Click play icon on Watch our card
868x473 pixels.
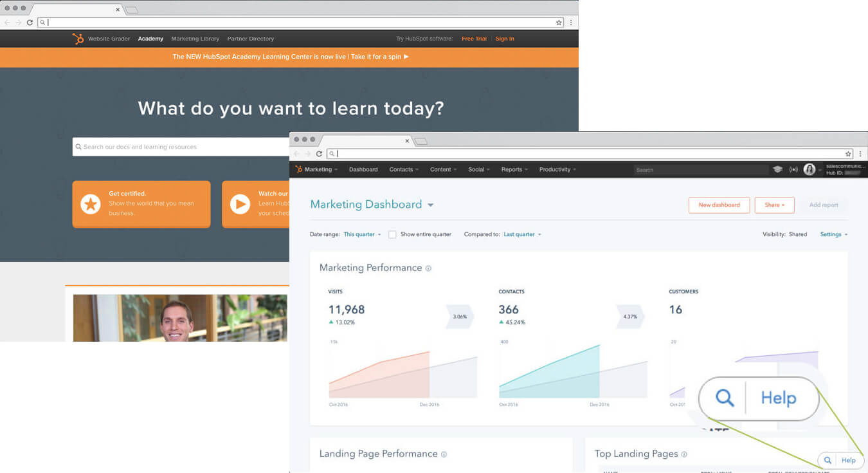pos(240,204)
